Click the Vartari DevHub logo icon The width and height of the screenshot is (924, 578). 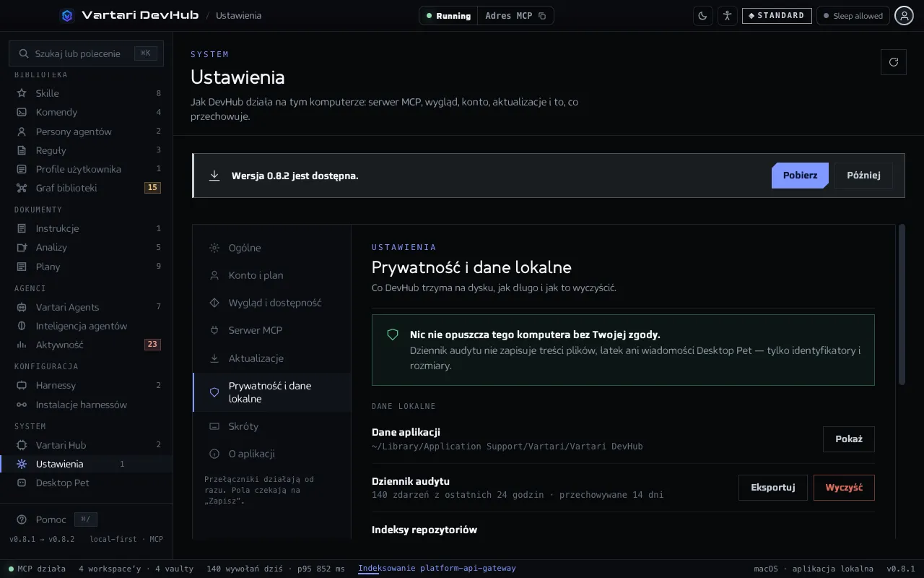[x=67, y=16]
